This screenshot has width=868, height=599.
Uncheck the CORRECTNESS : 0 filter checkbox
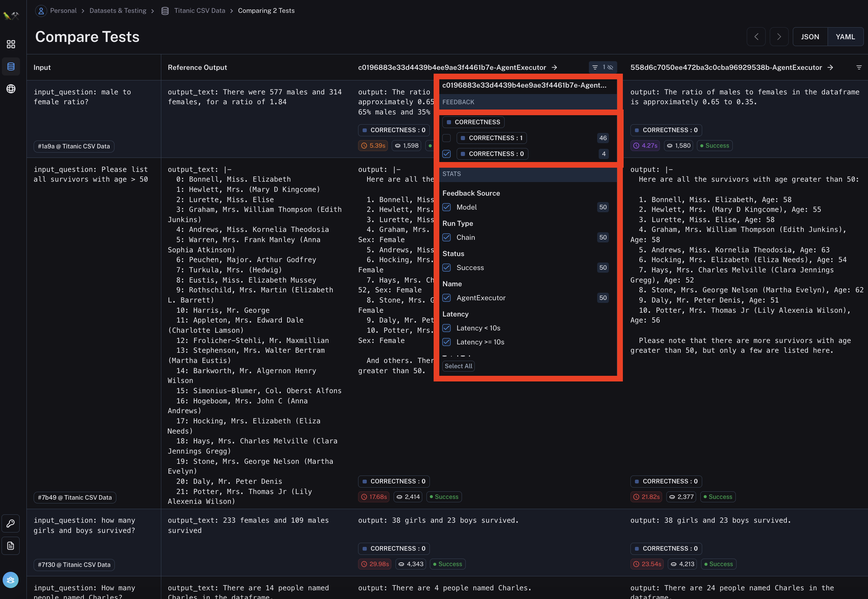tap(446, 154)
